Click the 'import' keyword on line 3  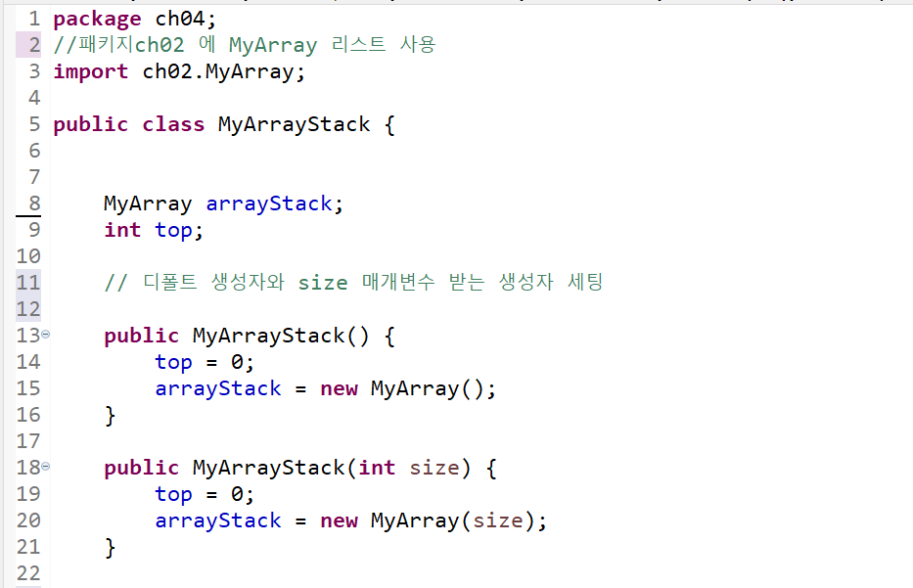91,72
